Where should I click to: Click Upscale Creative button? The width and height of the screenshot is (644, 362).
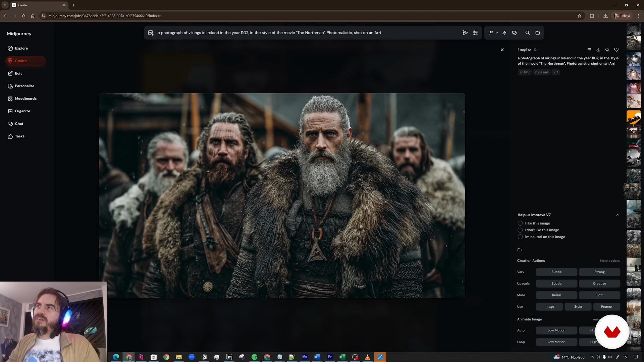[x=599, y=284]
